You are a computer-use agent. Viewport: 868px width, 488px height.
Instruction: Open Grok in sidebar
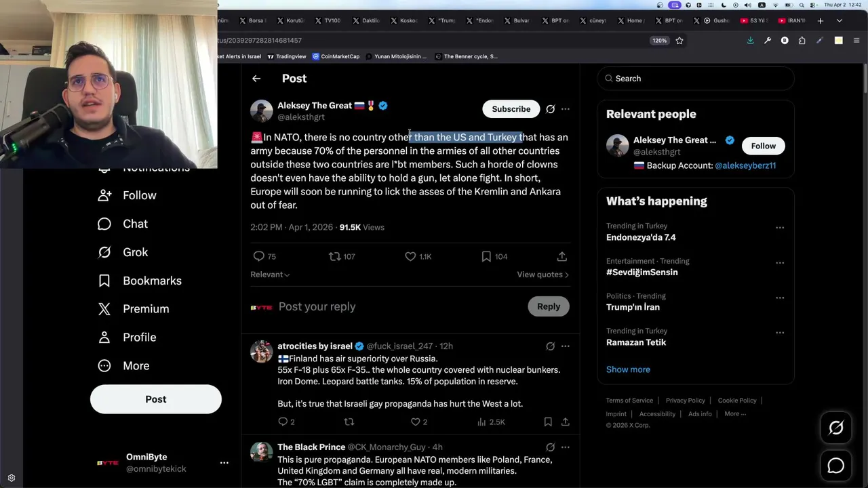[x=123, y=252]
